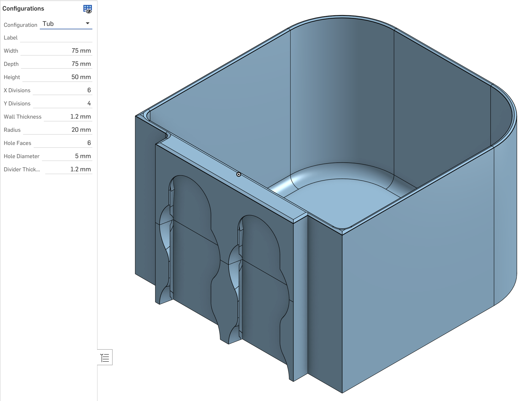Screen dimensions: 532x401
Task: Select the circular point marker on the tub
Action: point(239,175)
